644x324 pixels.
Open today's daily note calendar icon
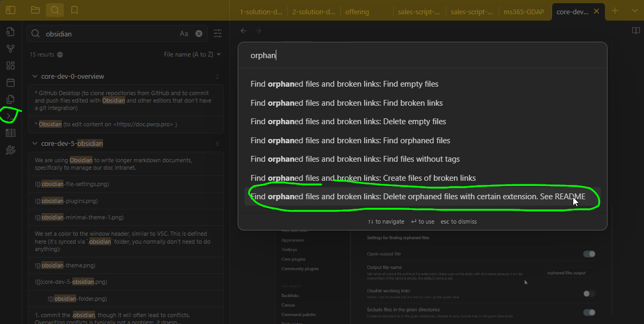click(11, 82)
